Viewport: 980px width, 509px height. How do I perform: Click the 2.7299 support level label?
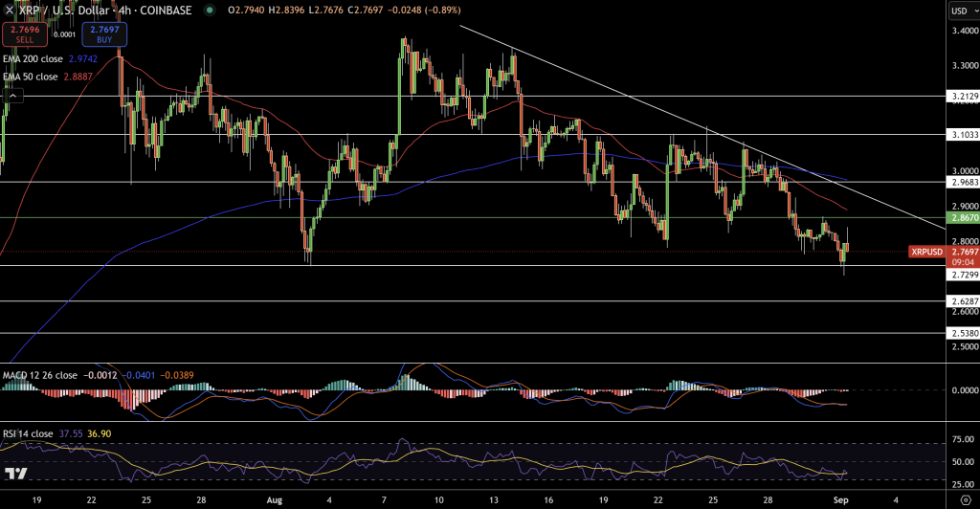point(963,275)
